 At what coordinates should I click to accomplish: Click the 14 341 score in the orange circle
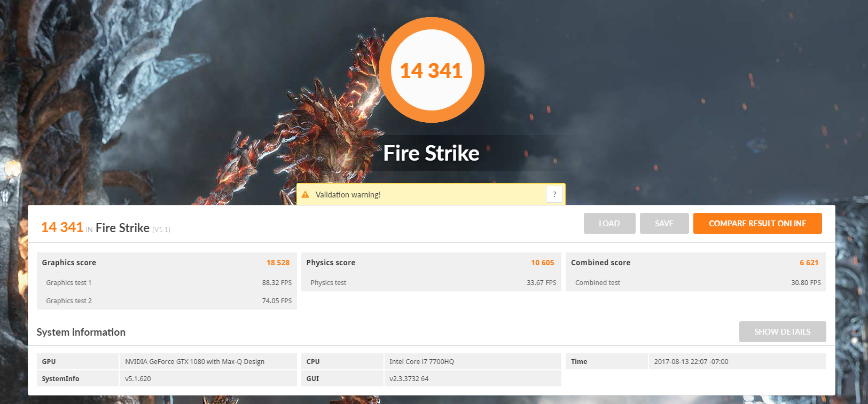[431, 70]
